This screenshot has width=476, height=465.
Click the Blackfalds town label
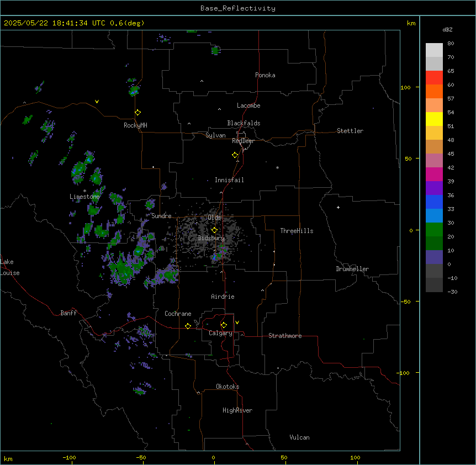[244, 123]
